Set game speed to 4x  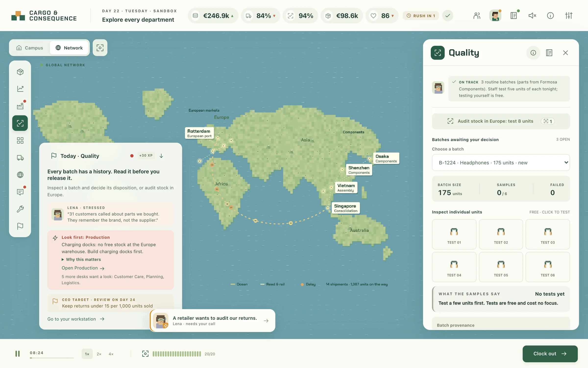point(111,354)
